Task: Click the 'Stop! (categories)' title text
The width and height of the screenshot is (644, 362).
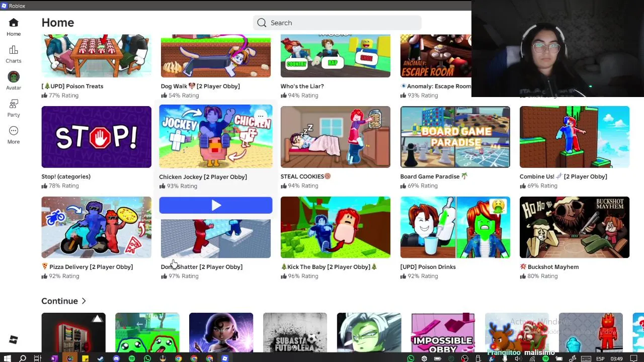Action: click(66, 176)
